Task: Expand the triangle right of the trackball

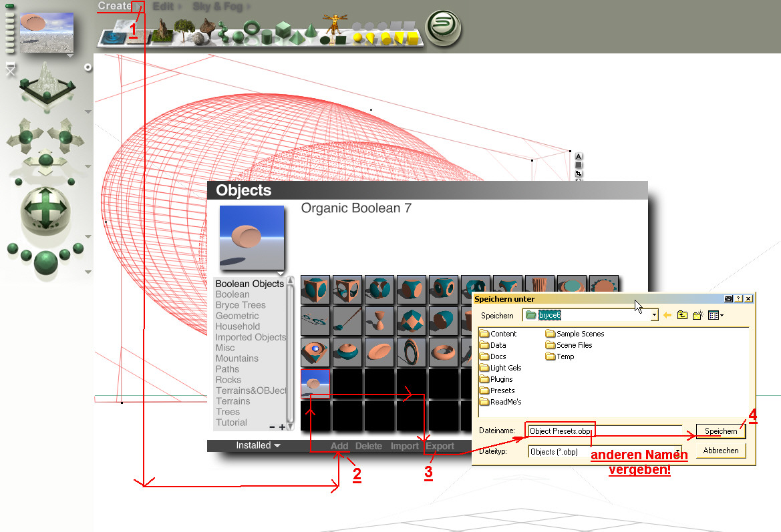Action: 88,236
